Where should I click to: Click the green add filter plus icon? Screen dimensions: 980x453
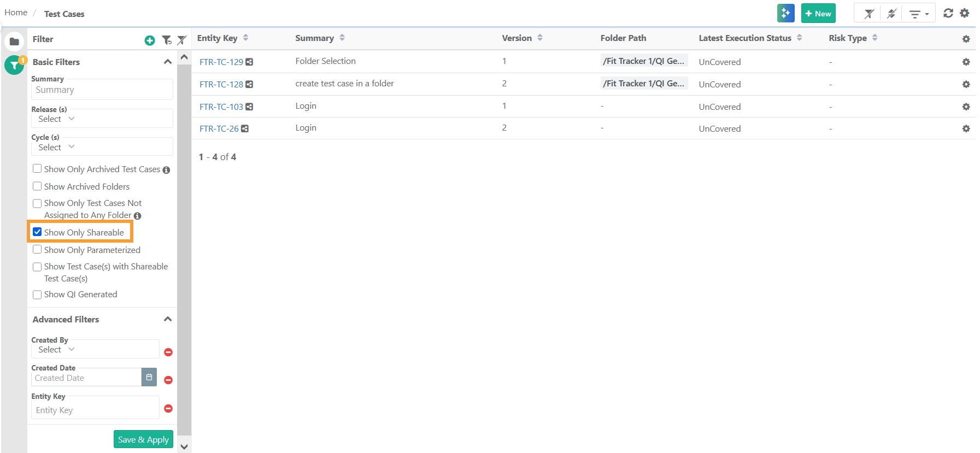pos(149,40)
